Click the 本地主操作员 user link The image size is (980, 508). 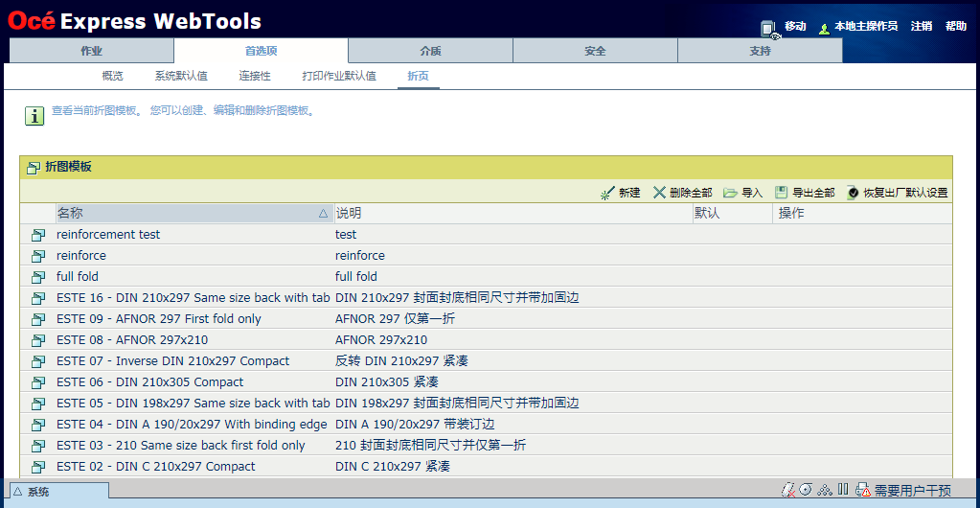(x=866, y=26)
